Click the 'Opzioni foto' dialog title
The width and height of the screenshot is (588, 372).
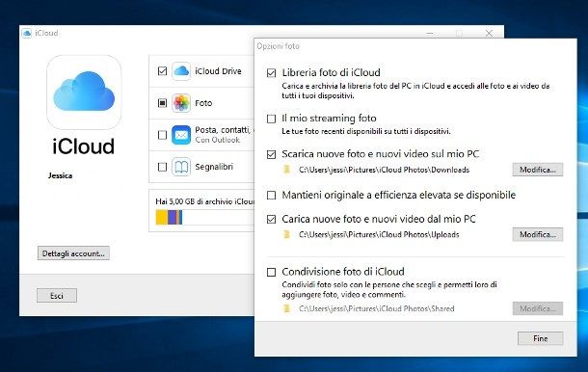click(278, 46)
